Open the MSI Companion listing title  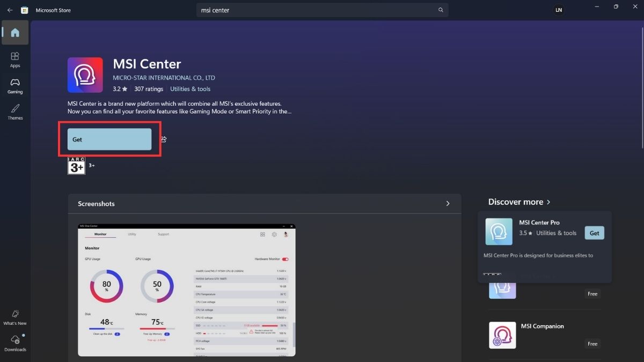(x=543, y=326)
